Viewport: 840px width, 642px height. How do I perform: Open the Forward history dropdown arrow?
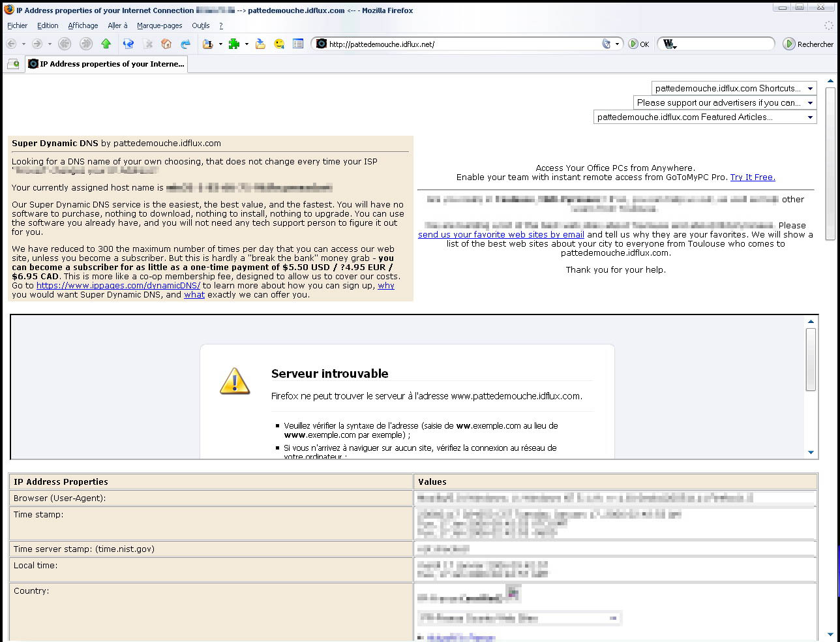click(50, 44)
